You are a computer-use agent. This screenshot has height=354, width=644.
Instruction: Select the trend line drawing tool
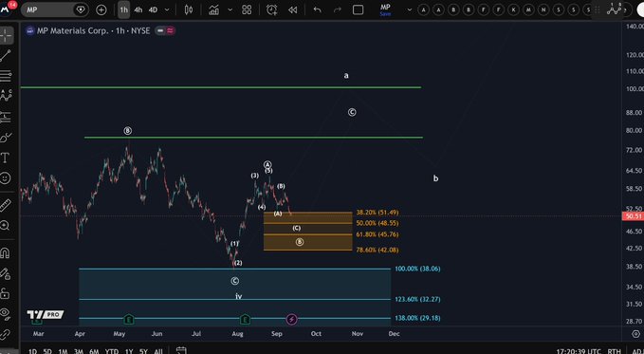coord(6,55)
